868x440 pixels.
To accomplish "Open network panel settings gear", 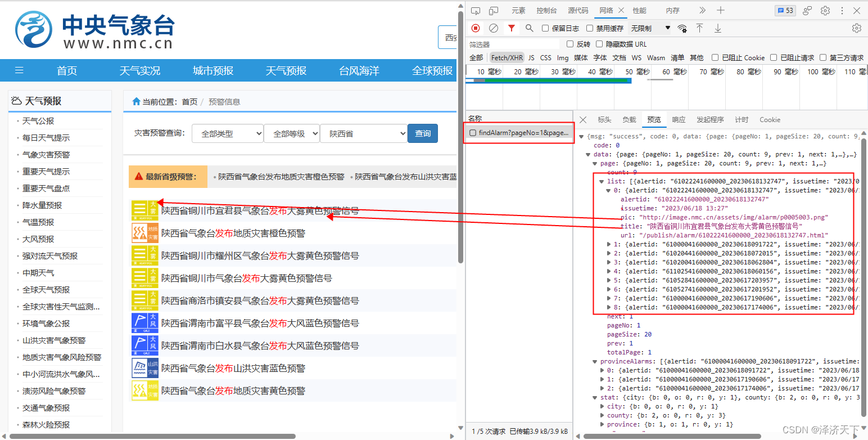I will [857, 28].
